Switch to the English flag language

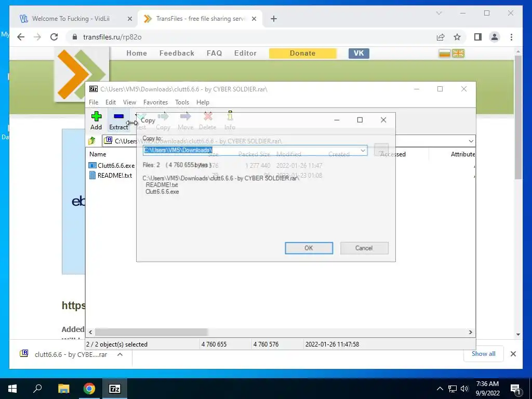tap(458, 54)
